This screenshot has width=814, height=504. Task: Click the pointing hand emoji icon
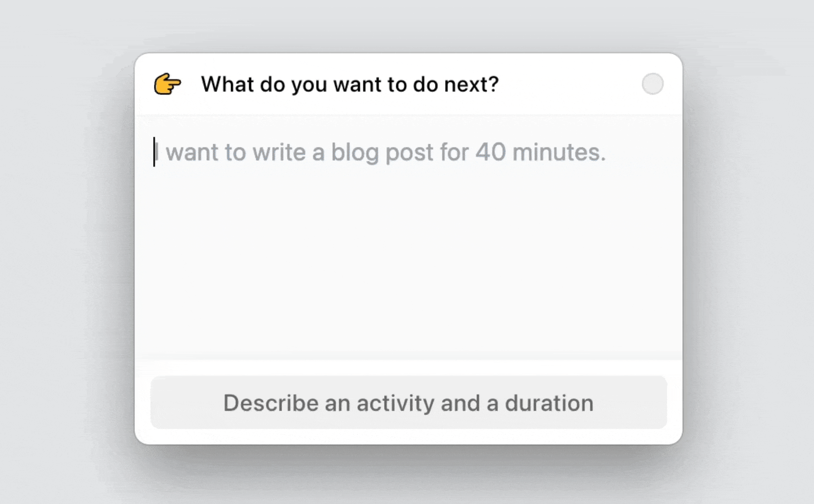[x=167, y=84]
